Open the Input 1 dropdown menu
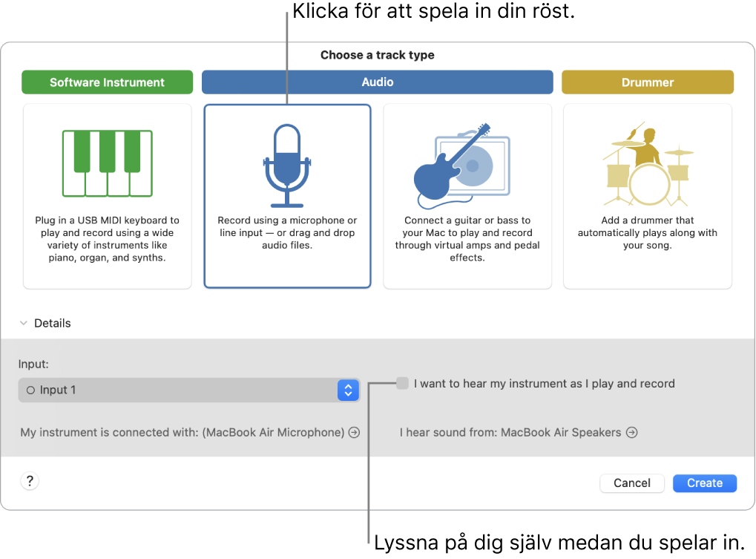This screenshot has width=756, height=559. (189, 390)
